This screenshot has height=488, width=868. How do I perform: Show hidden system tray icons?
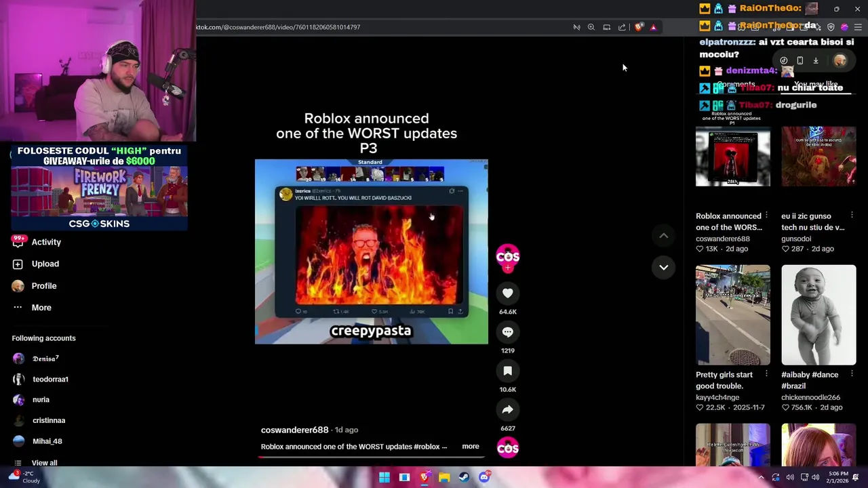pos(761,477)
